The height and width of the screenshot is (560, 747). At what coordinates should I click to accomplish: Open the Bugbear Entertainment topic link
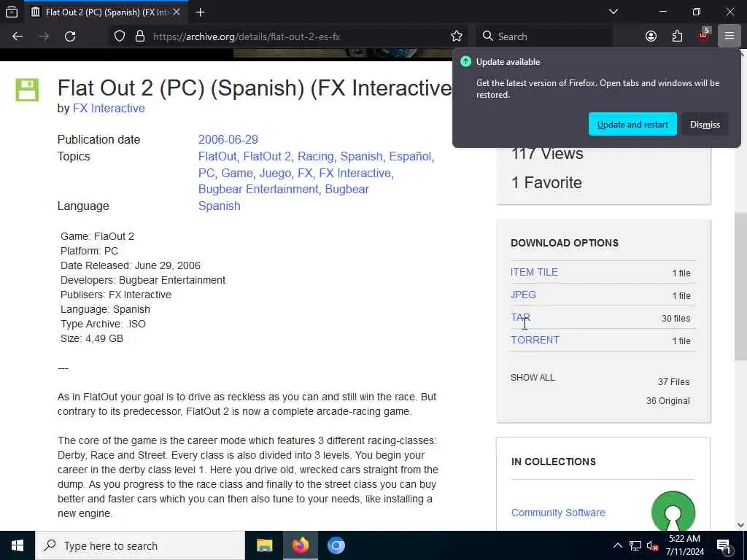pos(258,189)
